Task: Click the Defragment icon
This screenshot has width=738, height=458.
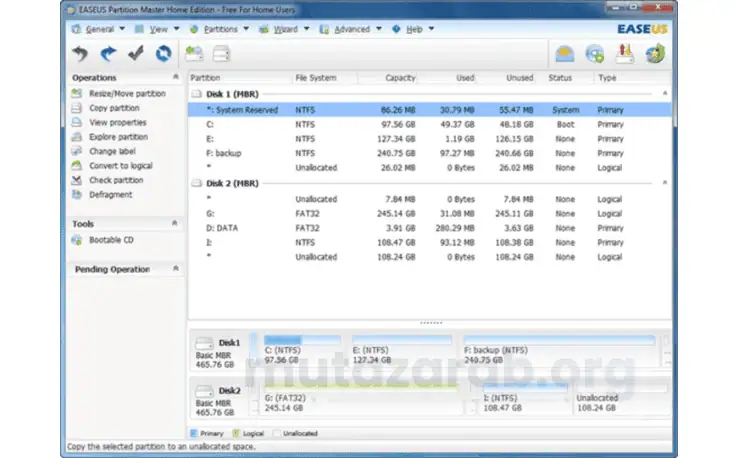Action: click(76, 194)
